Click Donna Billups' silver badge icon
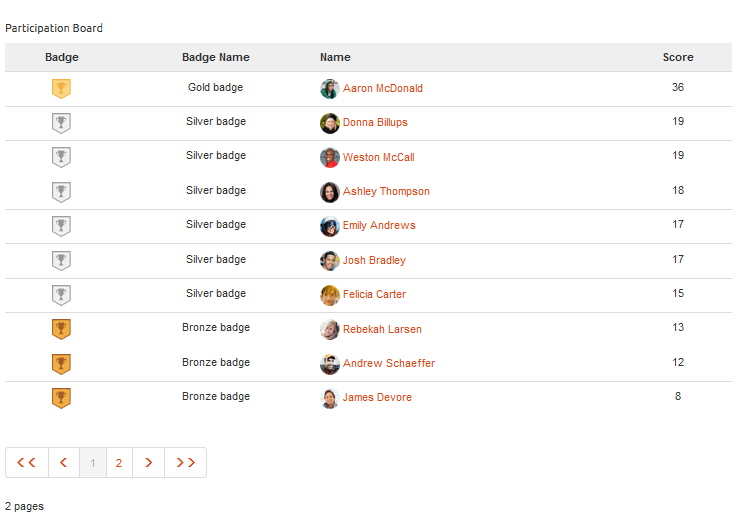Viewport: 740px width, 529px height. (x=61, y=123)
